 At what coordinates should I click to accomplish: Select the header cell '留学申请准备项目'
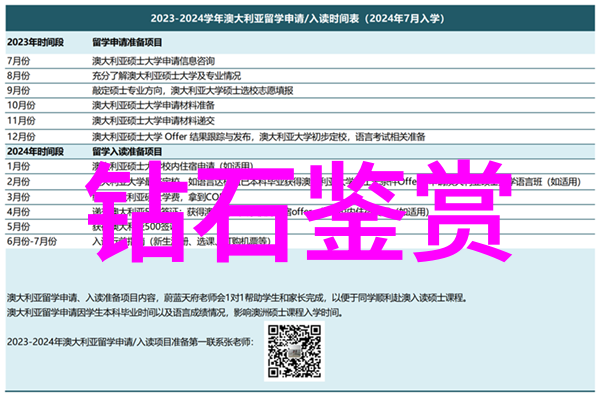point(127,42)
